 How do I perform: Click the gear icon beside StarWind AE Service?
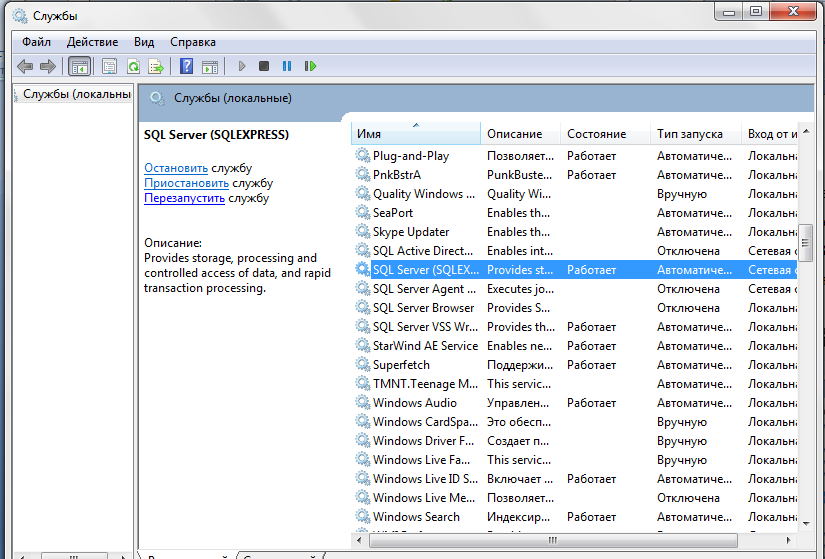tap(363, 345)
